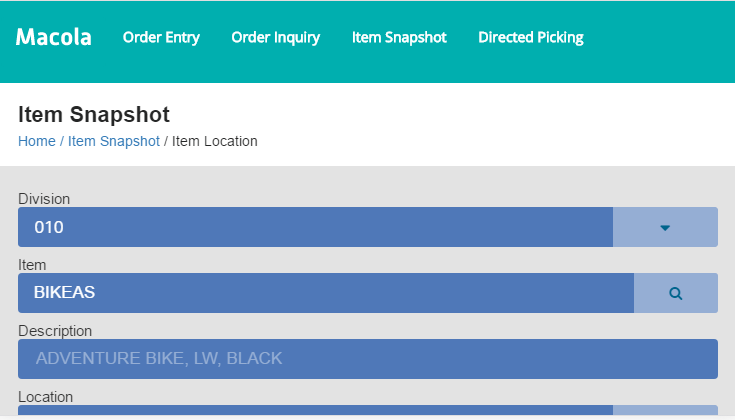Go to Order Inquiry in the navbar
This screenshot has height=420, width=735.
coord(276,38)
